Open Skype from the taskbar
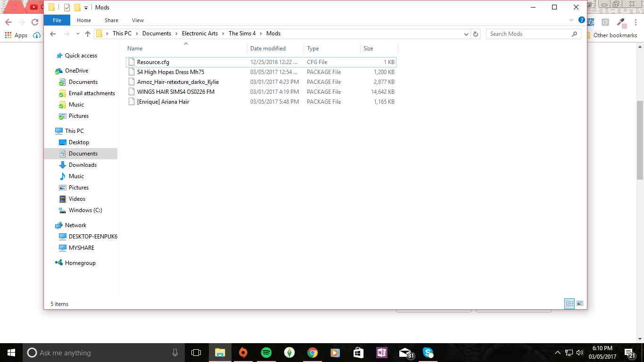This screenshot has height=362, width=644. (x=428, y=353)
